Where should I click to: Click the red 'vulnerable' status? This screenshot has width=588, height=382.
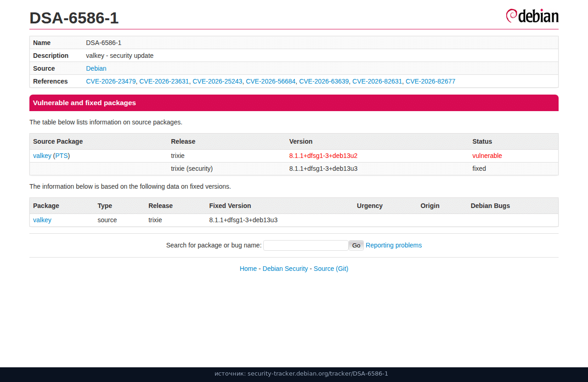pos(487,156)
